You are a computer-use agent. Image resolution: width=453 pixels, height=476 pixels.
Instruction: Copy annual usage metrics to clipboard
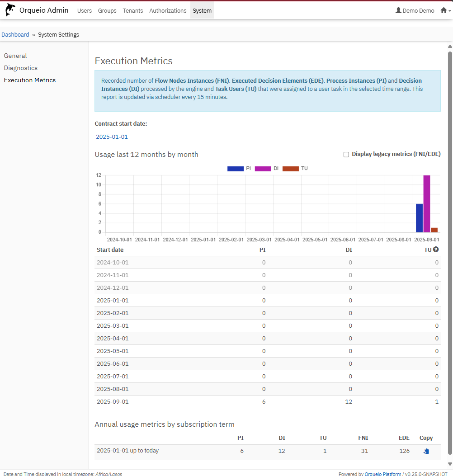click(426, 451)
